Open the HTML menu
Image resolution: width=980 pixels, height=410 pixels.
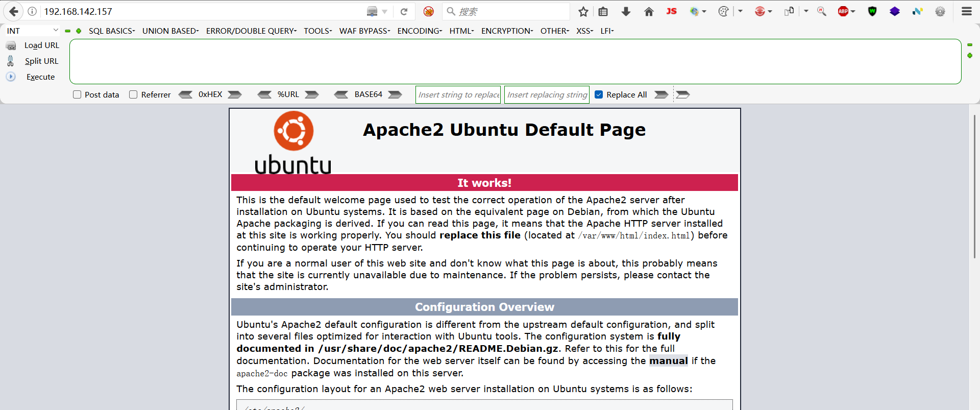point(462,31)
